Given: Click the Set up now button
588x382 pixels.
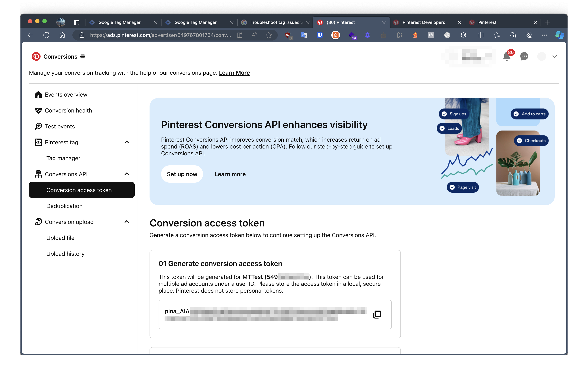Looking at the screenshot, I should (x=182, y=174).
